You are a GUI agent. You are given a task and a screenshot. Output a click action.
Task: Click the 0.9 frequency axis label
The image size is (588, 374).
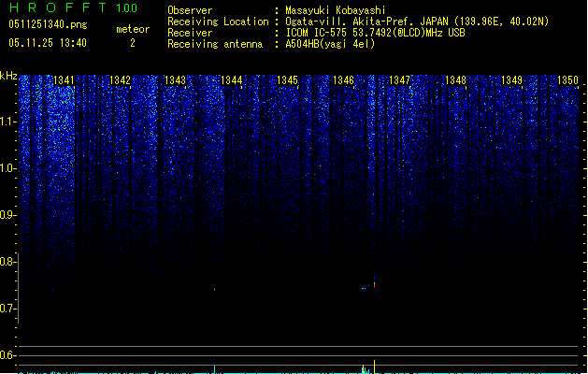click(x=7, y=215)
